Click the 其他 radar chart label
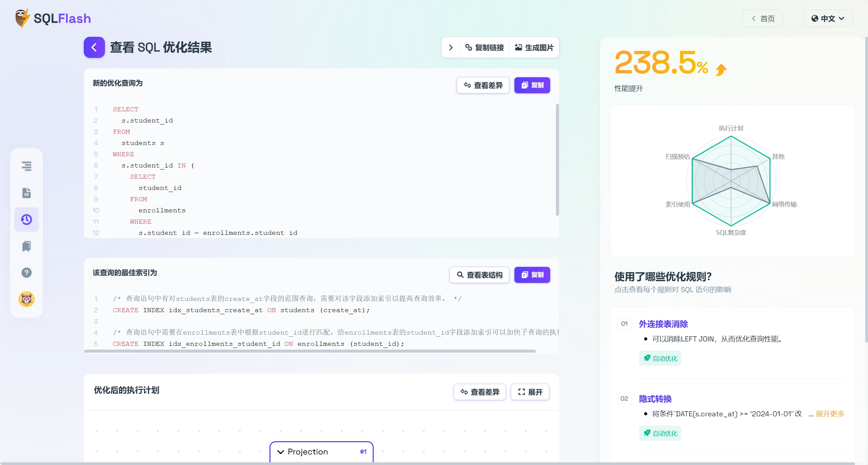The width and height of the screenshot is (868, 465). pos(778,157)
